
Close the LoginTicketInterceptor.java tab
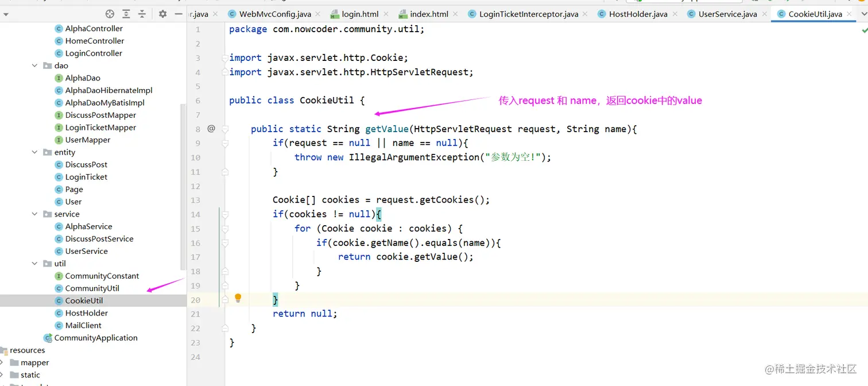(586, 14)
